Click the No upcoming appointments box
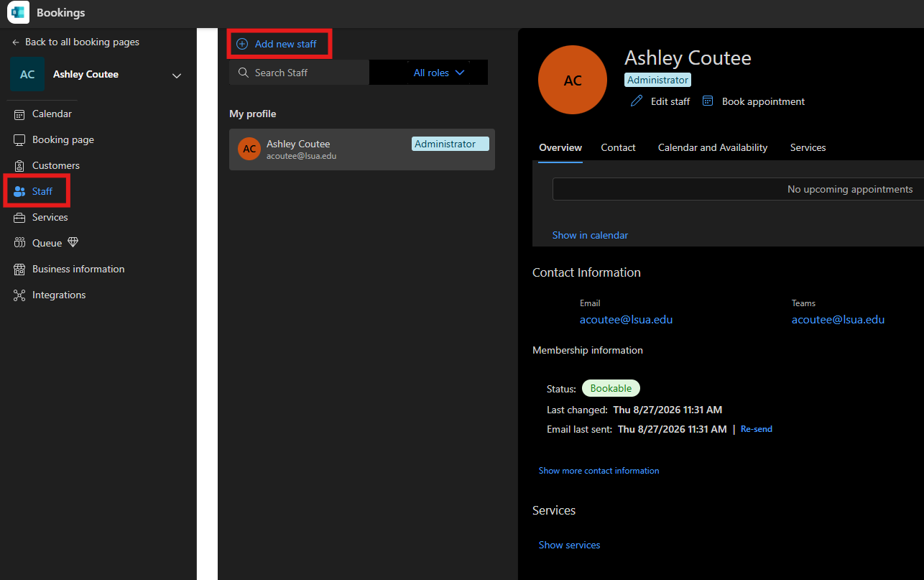Viewport: 924px width, 580px height. point(738,189)
